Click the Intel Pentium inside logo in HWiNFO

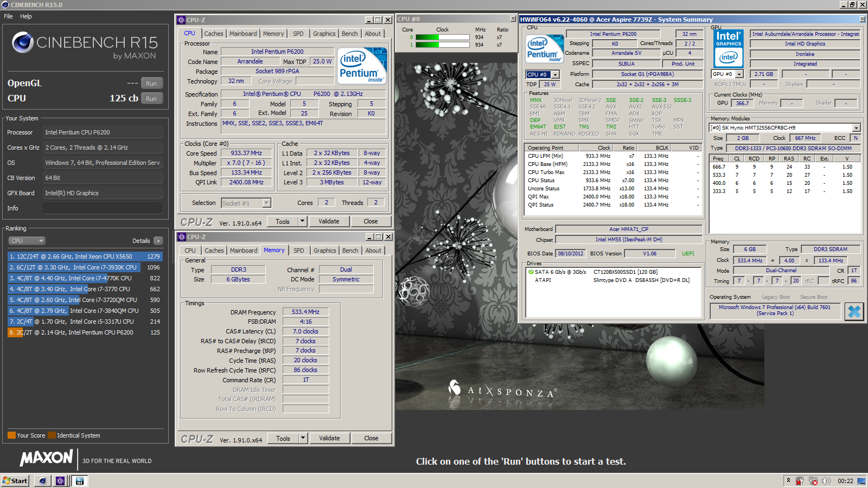pyautogui.click(x=545, y=48)
